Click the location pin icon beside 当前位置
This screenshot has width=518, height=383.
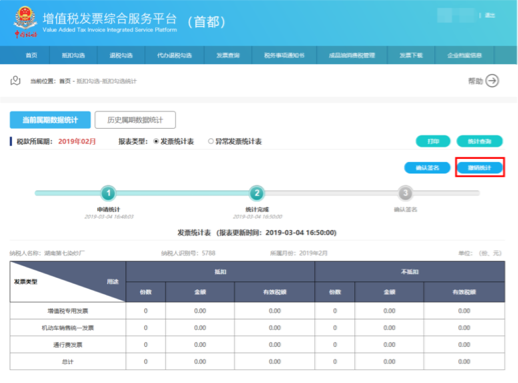tap(15, 81)
